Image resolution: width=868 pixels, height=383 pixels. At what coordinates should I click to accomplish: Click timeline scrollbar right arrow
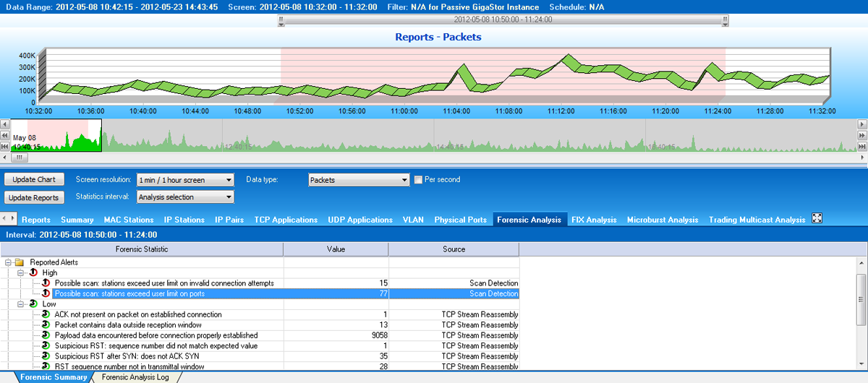[862, 157]
